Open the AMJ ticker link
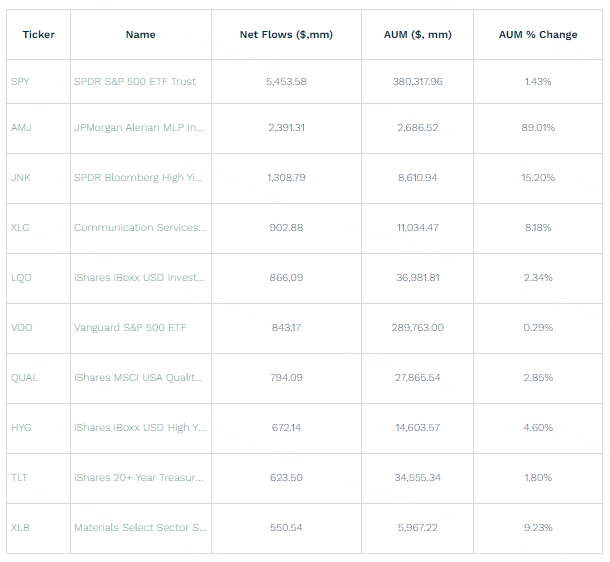 [x=21, y=128]
